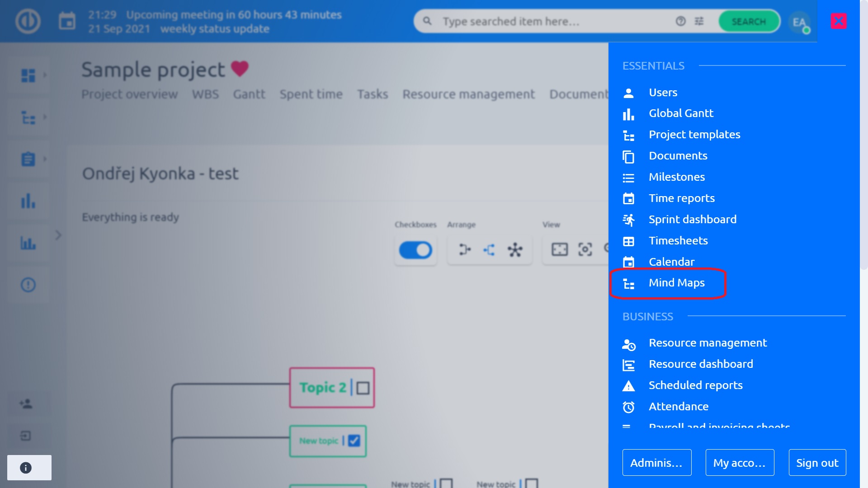Screen dimensions: 868x488
Task: Click the Sprint dashboard runner icon
Action: tap(628, 220)
